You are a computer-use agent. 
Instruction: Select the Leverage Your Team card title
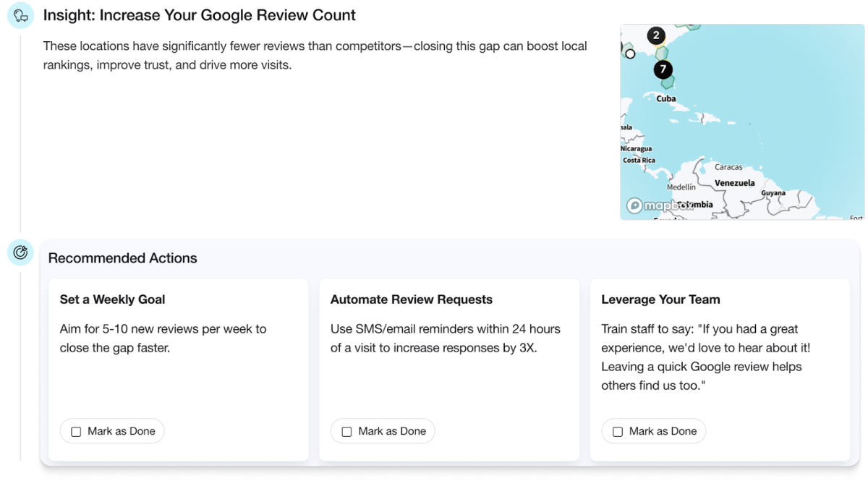coord(660,299)
